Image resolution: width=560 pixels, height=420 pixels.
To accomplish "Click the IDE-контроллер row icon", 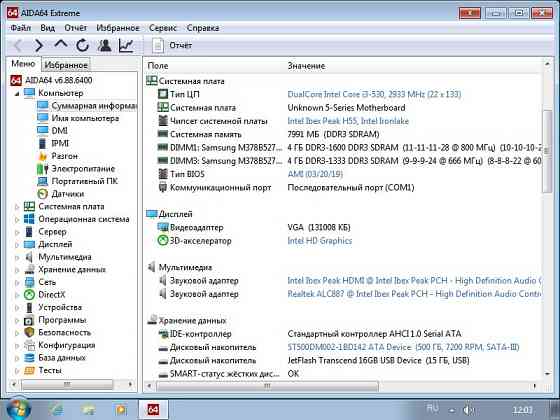I will coord(163,334).
